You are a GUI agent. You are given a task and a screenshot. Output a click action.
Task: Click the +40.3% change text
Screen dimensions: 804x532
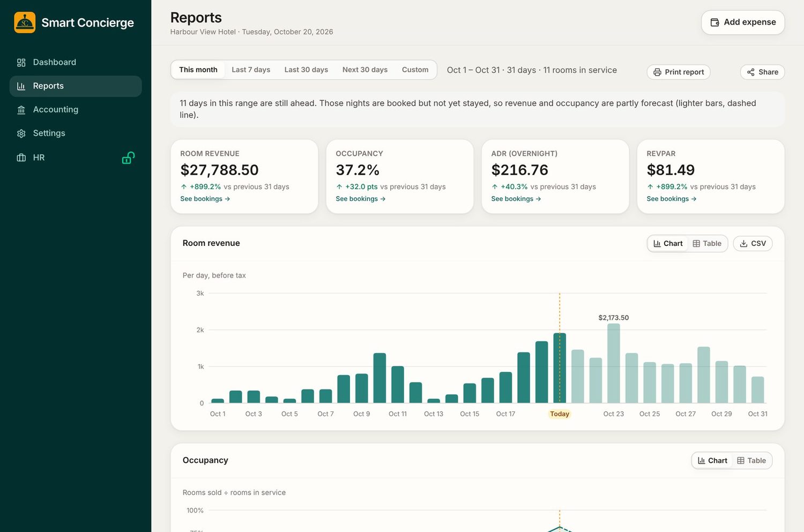[x=514, y=187]
